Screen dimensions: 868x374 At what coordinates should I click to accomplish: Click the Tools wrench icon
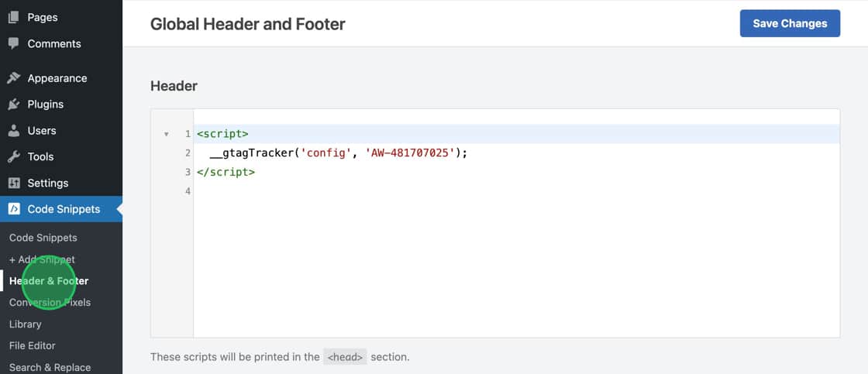coord(14,157)
